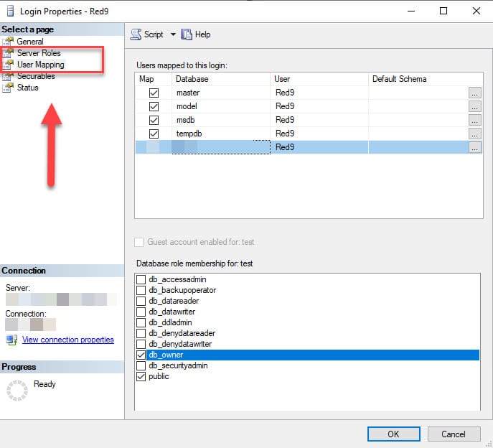Open the Server Roles page
This screenshot has width=493, height=448.
click(x=39, y=53)
